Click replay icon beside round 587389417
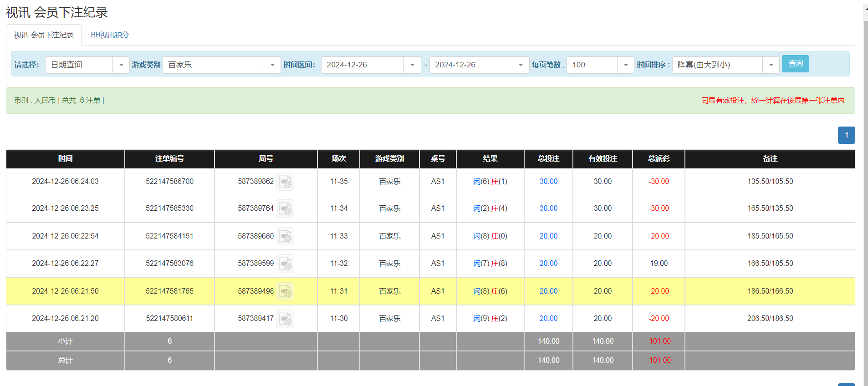 pos(286,319)
